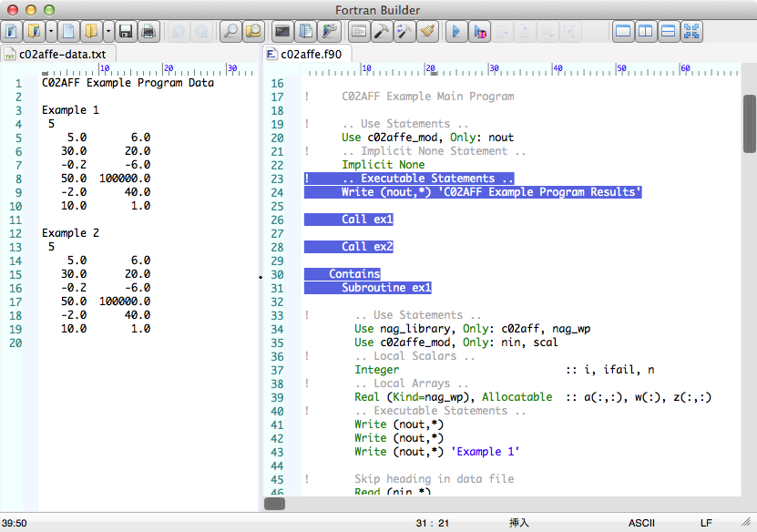Click the 'Integer' declaration on line 37
Image resolution: width=757 pixels, height=532 pixels.
point(376,370)
